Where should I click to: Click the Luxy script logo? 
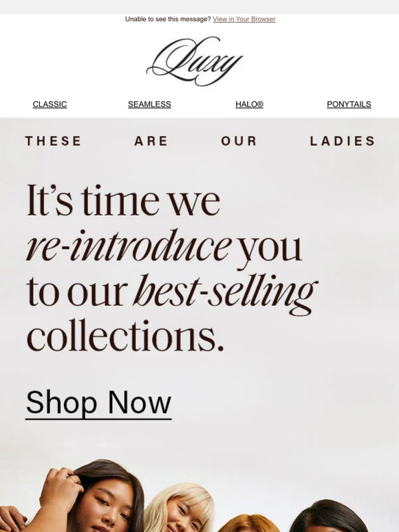pos(195,61)
